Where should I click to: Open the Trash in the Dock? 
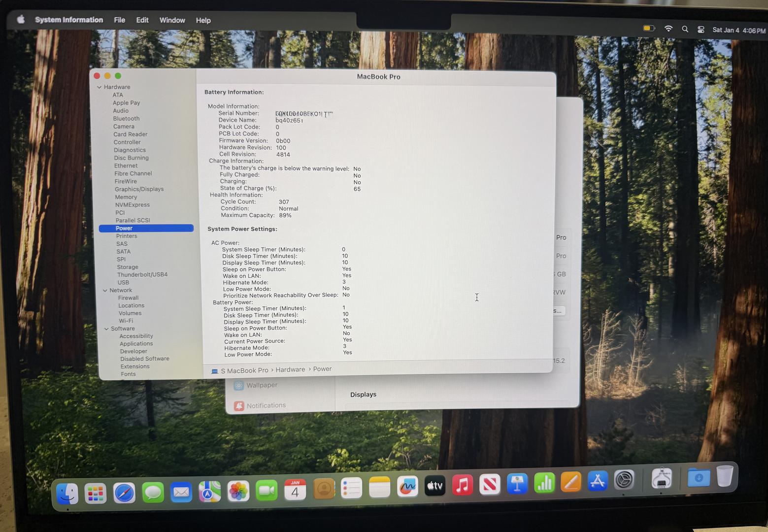(x=725, y=476)
